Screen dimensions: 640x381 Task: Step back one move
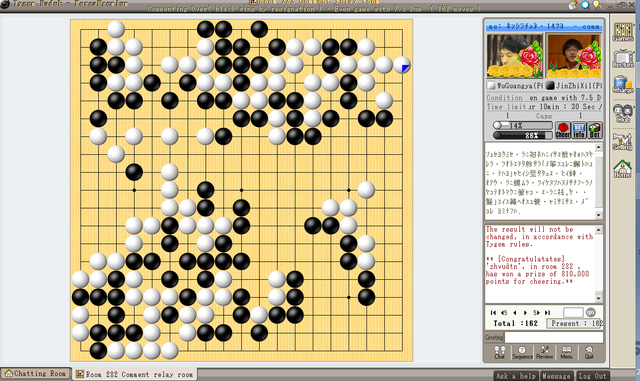point(515,312)
